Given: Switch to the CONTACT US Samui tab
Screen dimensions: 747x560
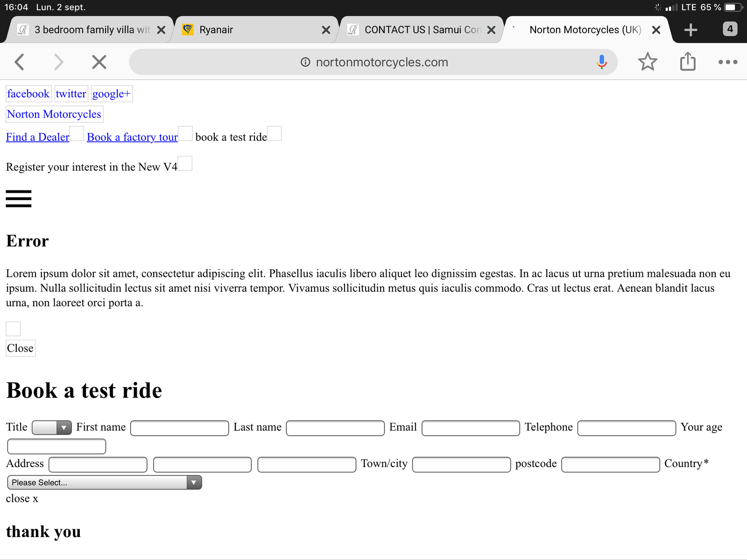Looking at the screenshot, I should coord(421,30).
